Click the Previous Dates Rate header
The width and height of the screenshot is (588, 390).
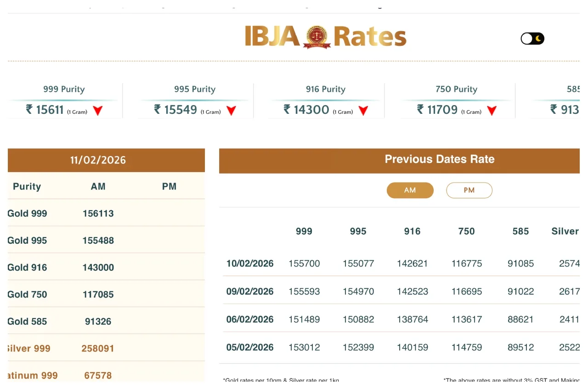click(x=439, y=159)
